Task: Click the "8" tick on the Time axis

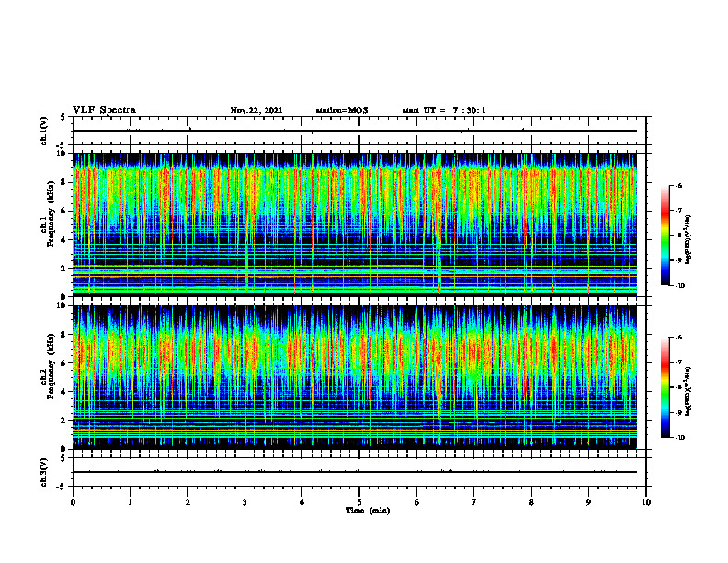Action: [531, 502]
